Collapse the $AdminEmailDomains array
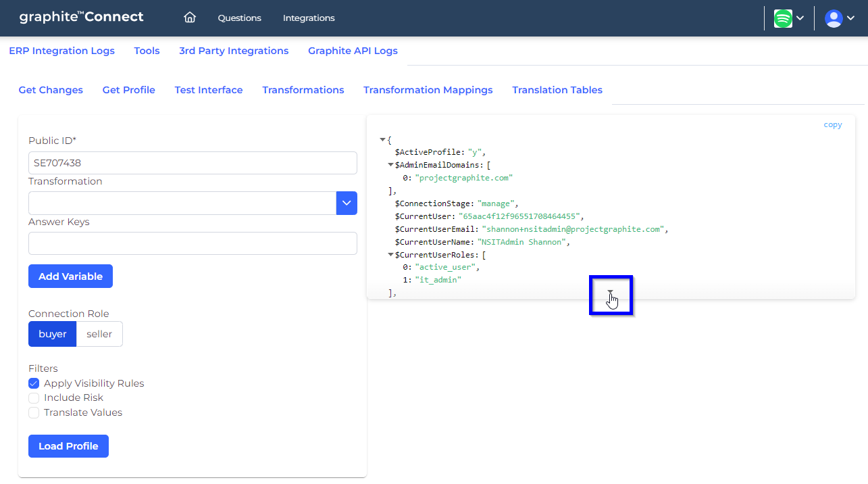This screenshot has height=484, width=868. point(390,164)
